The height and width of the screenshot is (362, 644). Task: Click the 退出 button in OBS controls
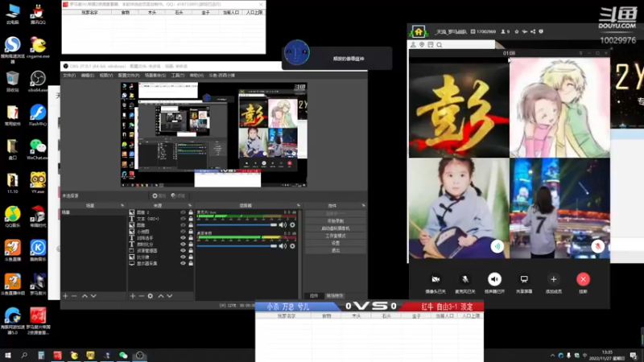(336, 250)
